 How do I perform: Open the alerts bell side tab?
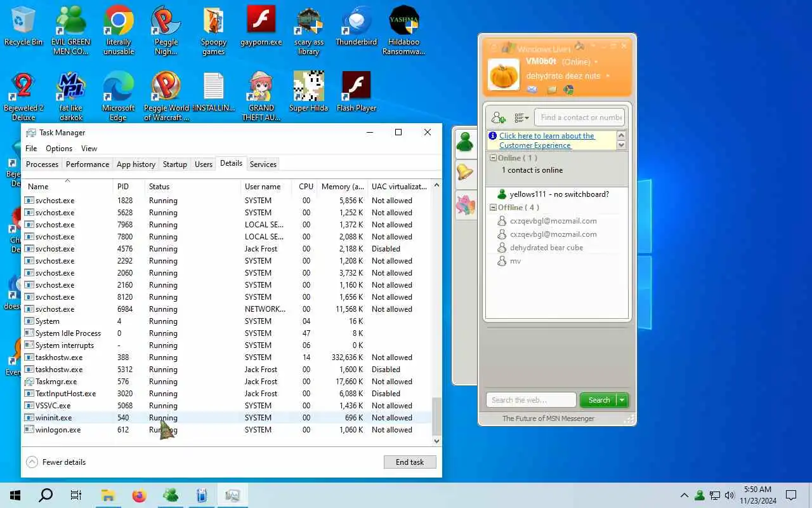465,171
